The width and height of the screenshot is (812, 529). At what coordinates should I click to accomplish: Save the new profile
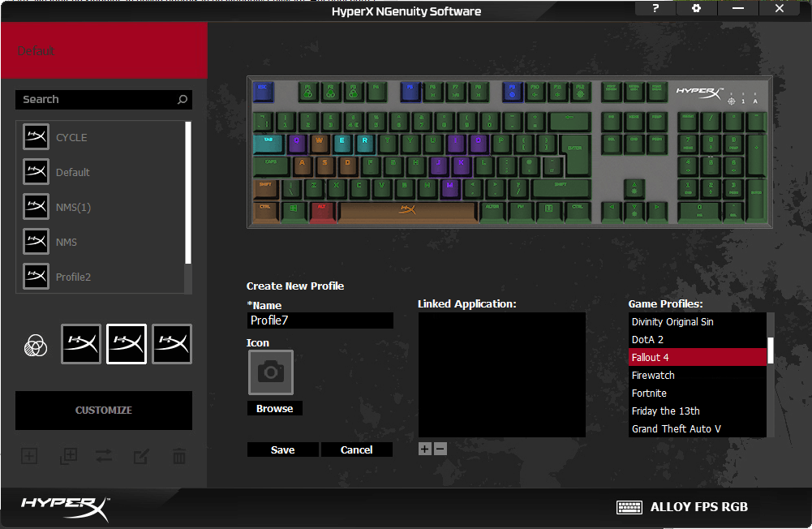click(x=283, y=449)
